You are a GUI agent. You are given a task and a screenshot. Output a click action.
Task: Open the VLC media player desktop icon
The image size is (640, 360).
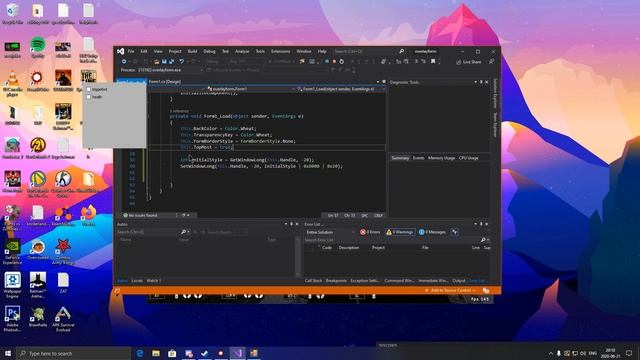(x=12, y=81)
